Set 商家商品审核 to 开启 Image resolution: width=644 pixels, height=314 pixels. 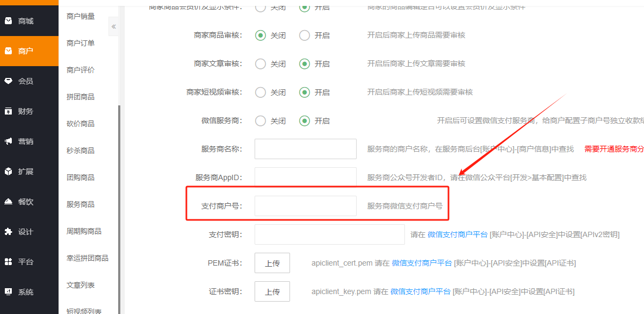pos(305,35)
